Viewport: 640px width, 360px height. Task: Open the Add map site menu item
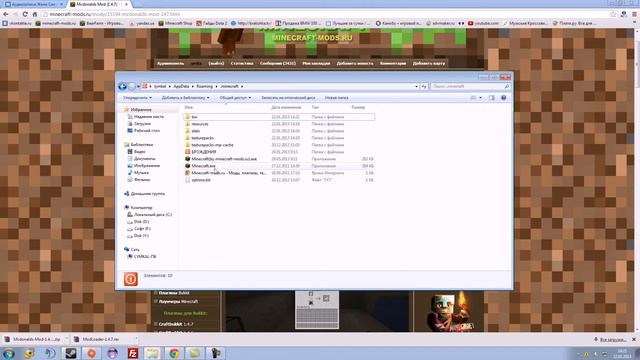tap(429, 63)
